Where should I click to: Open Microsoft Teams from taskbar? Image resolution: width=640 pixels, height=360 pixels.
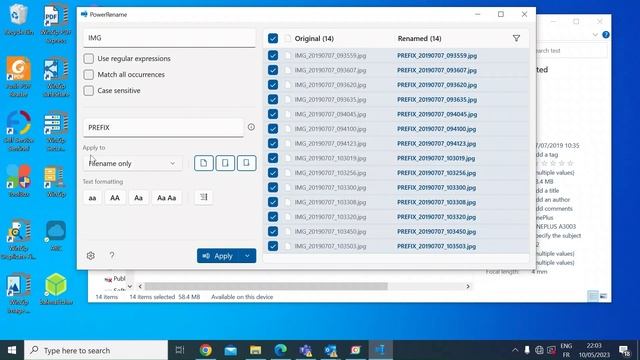tap(306, 350)
